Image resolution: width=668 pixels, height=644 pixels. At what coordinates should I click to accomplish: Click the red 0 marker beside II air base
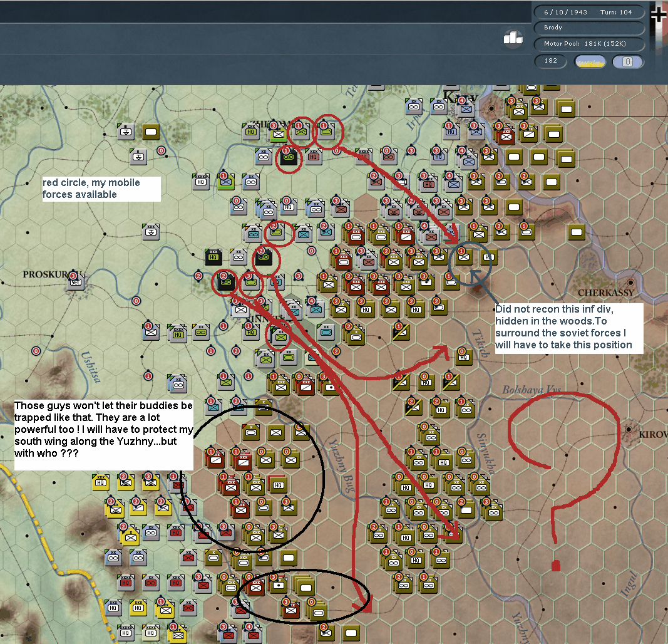pyautogui.click(x=161, y=150)
